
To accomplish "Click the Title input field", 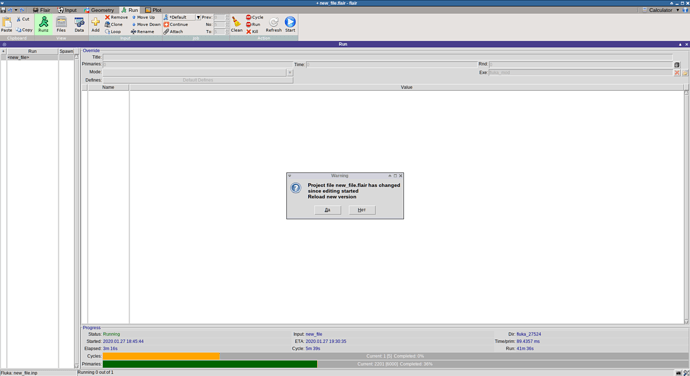I will pos(388,57).
